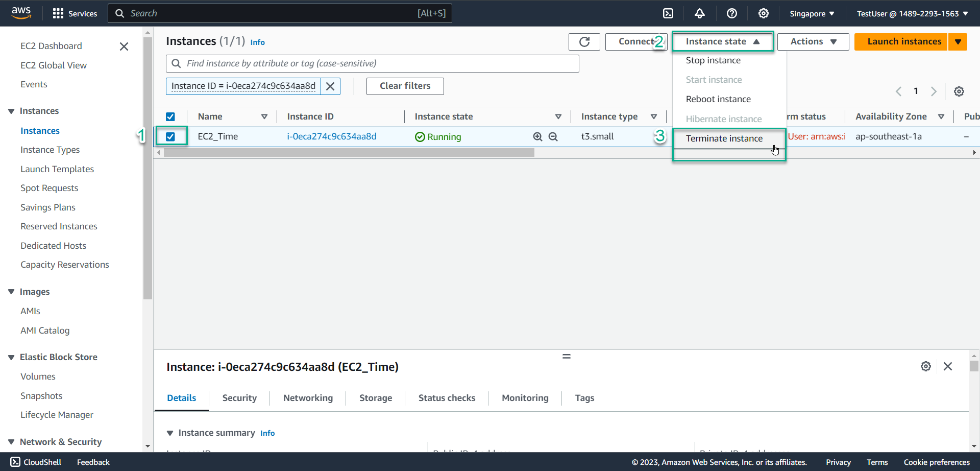Go to previous page of instances
The image size is (980, 471).
click(x=898, y=91)
